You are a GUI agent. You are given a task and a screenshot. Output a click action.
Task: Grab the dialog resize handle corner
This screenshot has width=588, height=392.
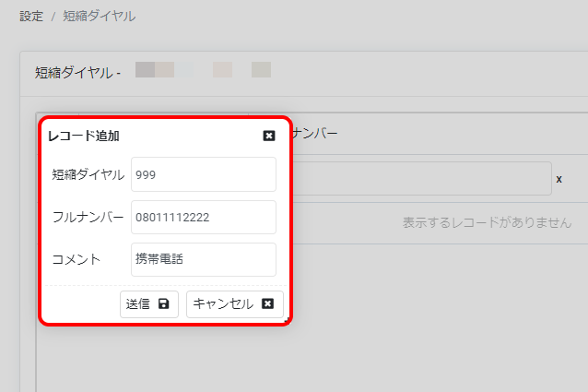click(288, 320)
